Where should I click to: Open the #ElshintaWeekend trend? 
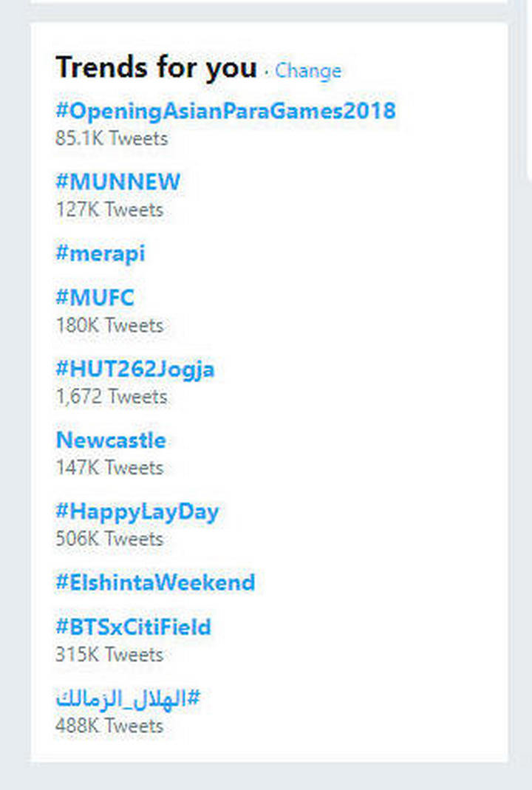pyautogui.click(x=155, y=582)
